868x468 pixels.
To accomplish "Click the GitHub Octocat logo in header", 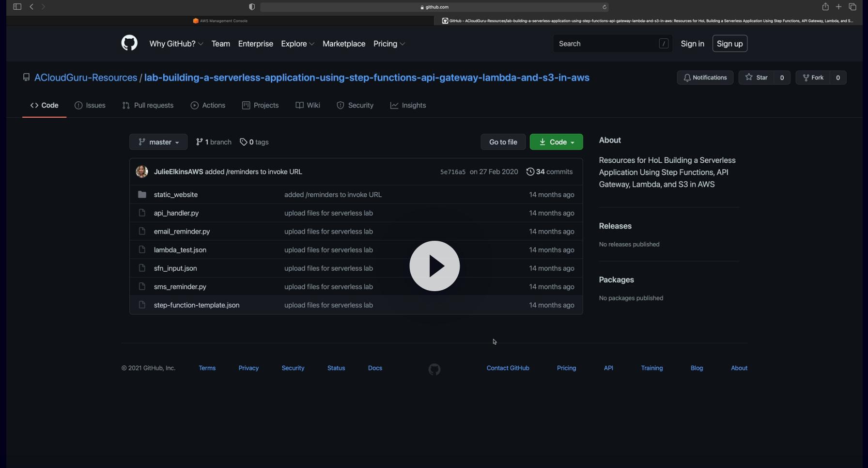I will point(129,43).
